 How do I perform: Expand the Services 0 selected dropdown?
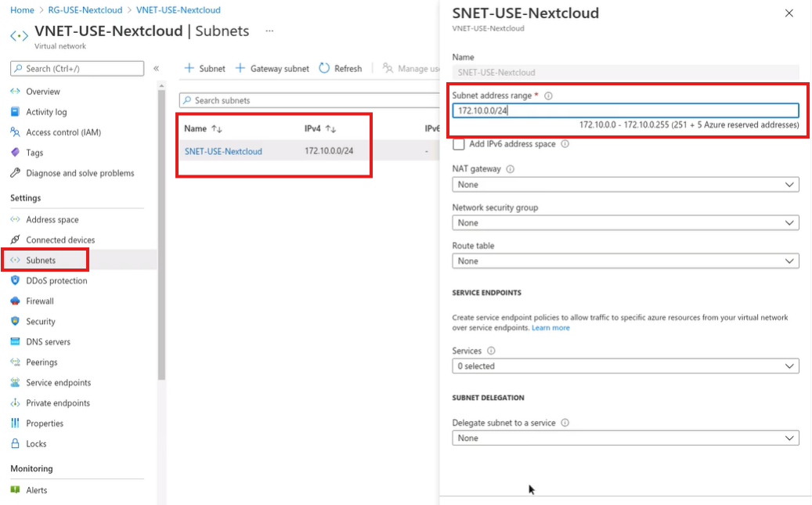point(625,366)
